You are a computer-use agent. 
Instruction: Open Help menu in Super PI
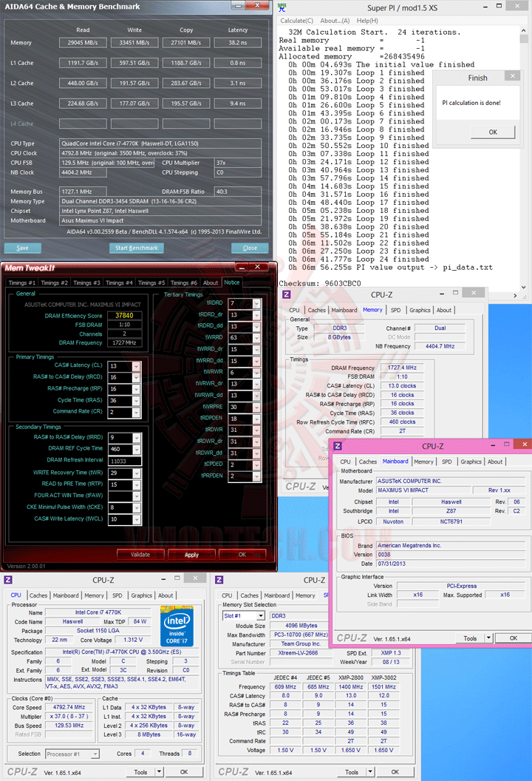coord(367,21)
